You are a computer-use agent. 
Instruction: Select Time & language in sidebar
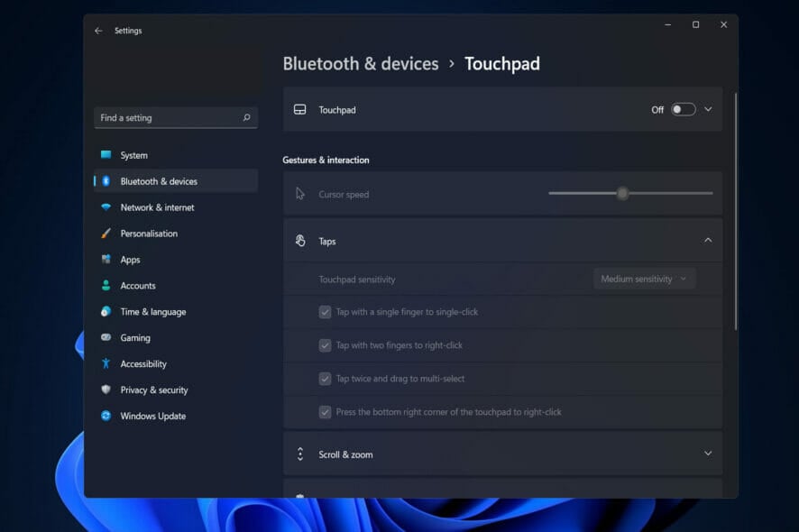(153, 312)
